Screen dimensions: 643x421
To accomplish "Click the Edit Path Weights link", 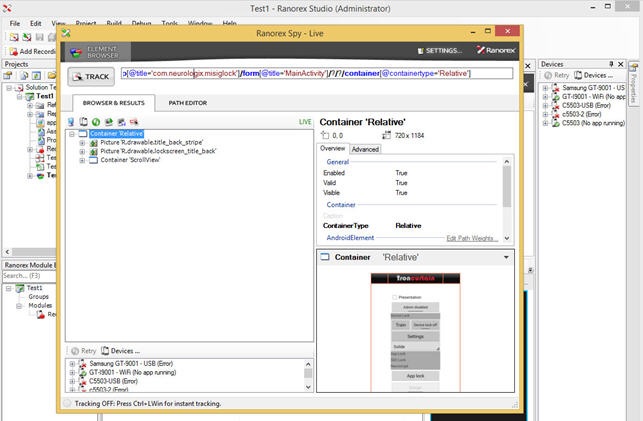I will coord(472,238).
